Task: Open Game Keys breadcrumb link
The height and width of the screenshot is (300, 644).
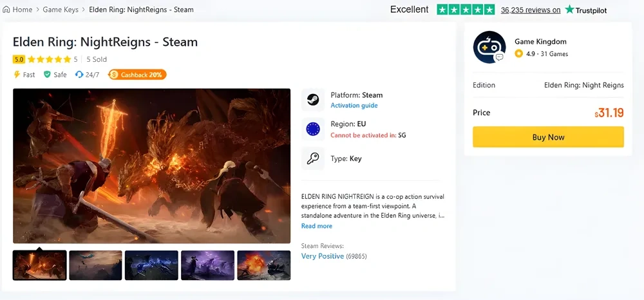Action: [x=61, y=10]
